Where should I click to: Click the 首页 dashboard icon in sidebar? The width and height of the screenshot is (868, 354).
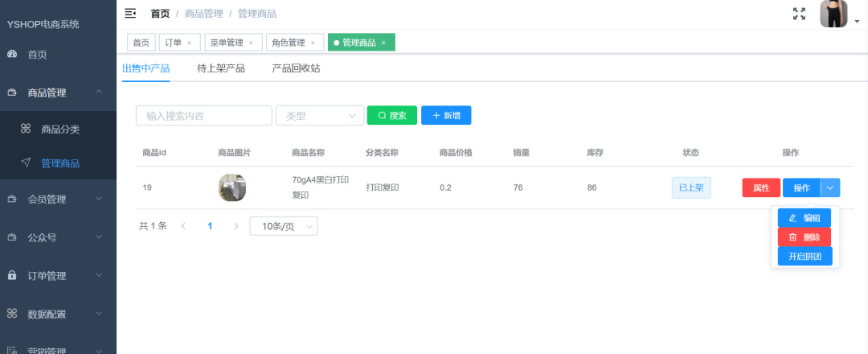tap(12, 54)
